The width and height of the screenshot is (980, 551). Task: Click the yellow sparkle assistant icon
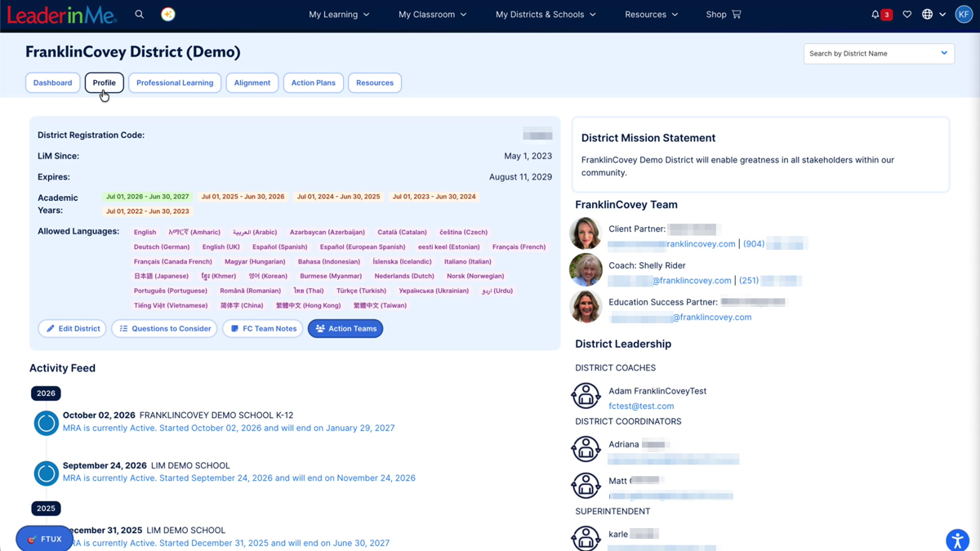click(168, 15)
